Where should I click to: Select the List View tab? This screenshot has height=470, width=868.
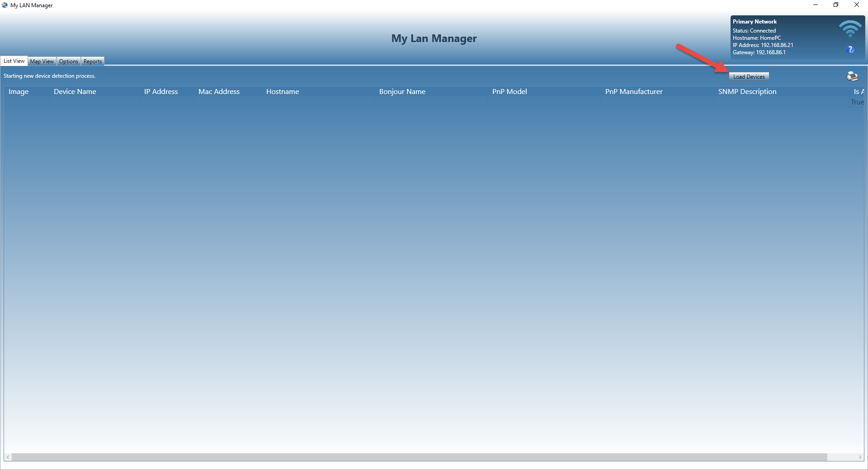14,61
